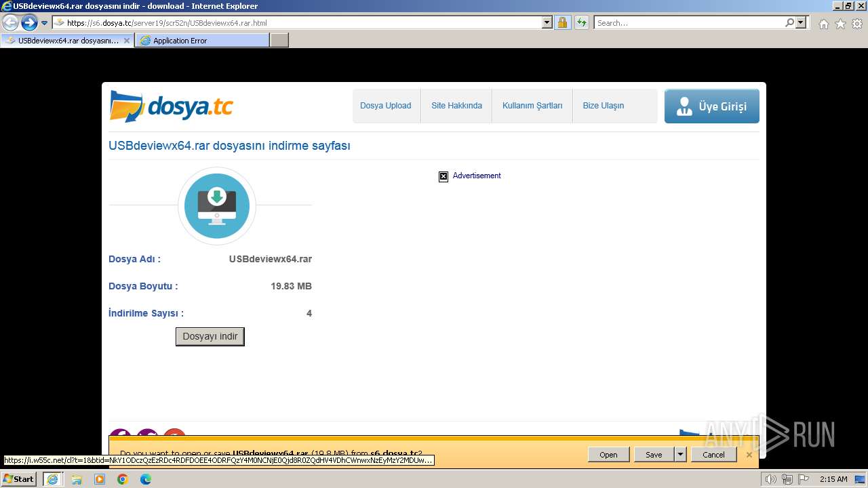Dismiss the download notification bar
The width and height of the screenshot is (868, 488).
749,455
